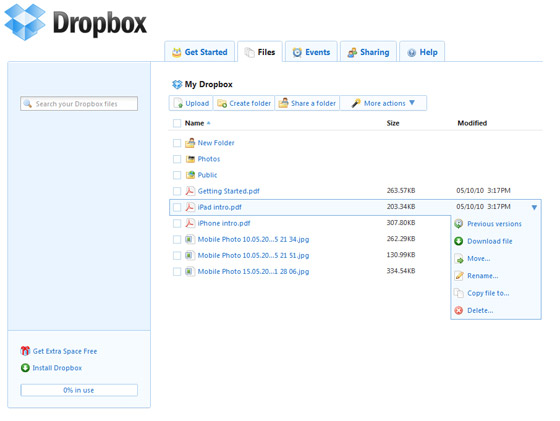Switch to the Get Started tab

(199, 52)
